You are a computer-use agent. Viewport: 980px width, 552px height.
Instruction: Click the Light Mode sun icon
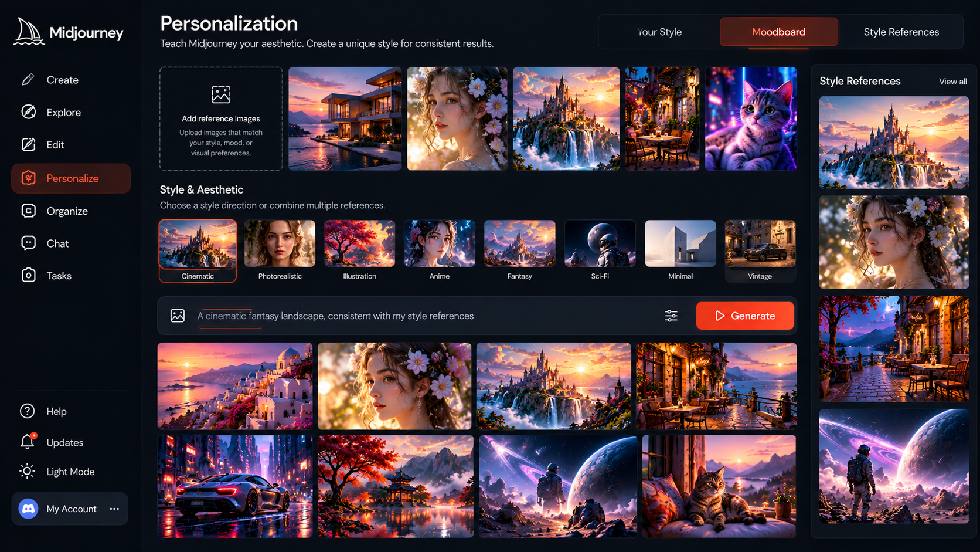tap(28, 471)
